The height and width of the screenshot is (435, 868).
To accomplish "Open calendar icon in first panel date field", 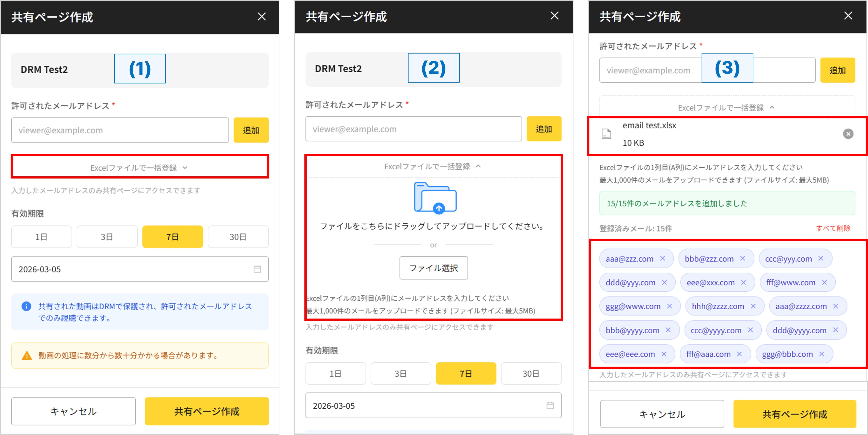I will click(x=257, y=269).
